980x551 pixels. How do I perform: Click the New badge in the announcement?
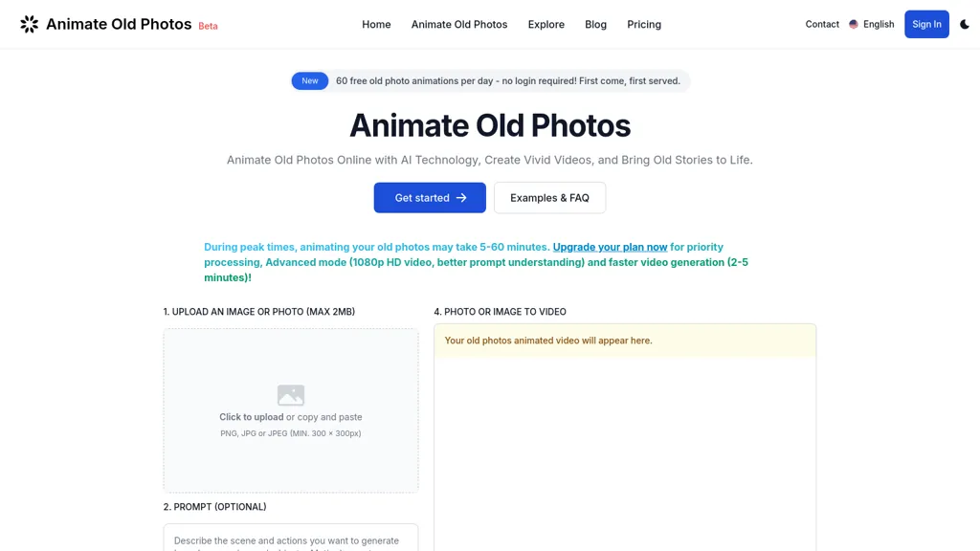(310, 81)
